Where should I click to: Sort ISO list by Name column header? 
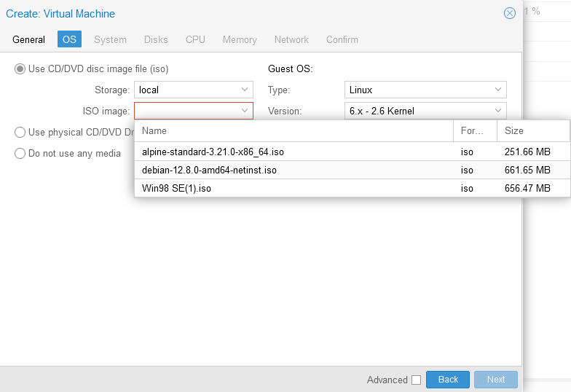pyautogui.click(x=294, y=131)
